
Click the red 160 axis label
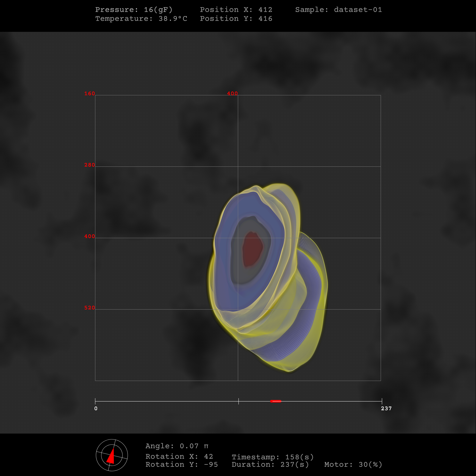point(89,94)
